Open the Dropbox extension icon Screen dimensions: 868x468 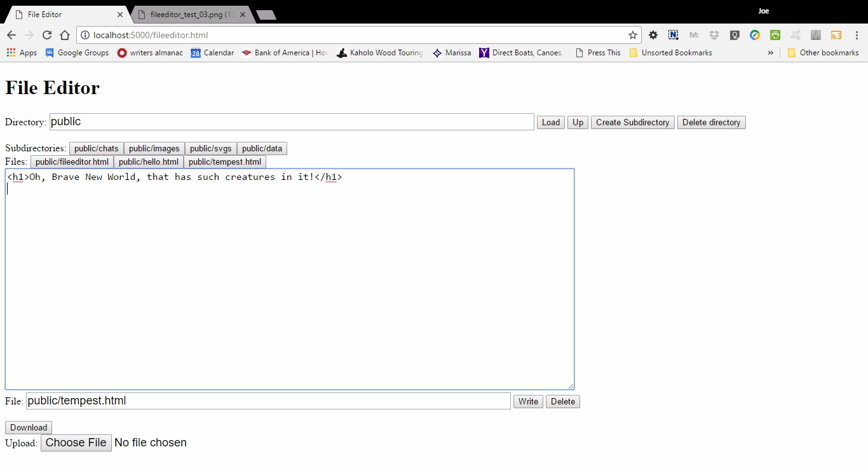pos(714,35)
